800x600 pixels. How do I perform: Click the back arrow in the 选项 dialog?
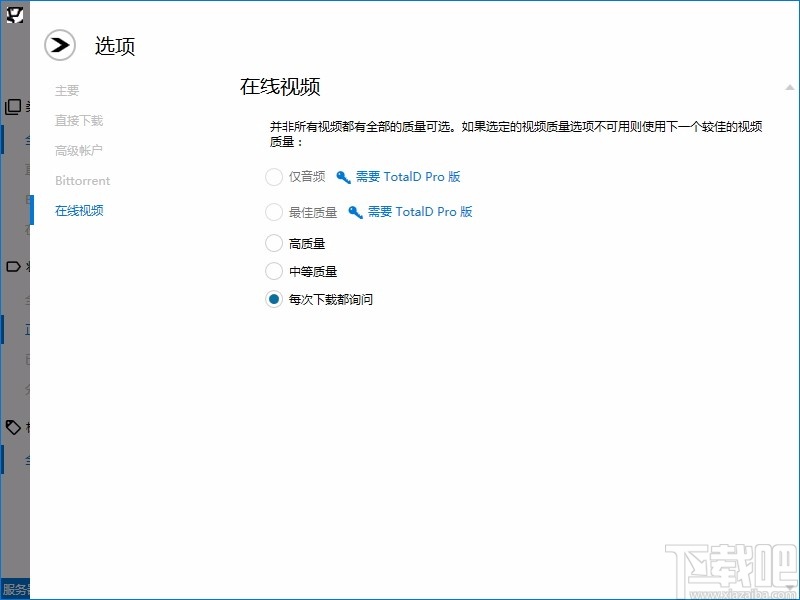pos(59,45)
